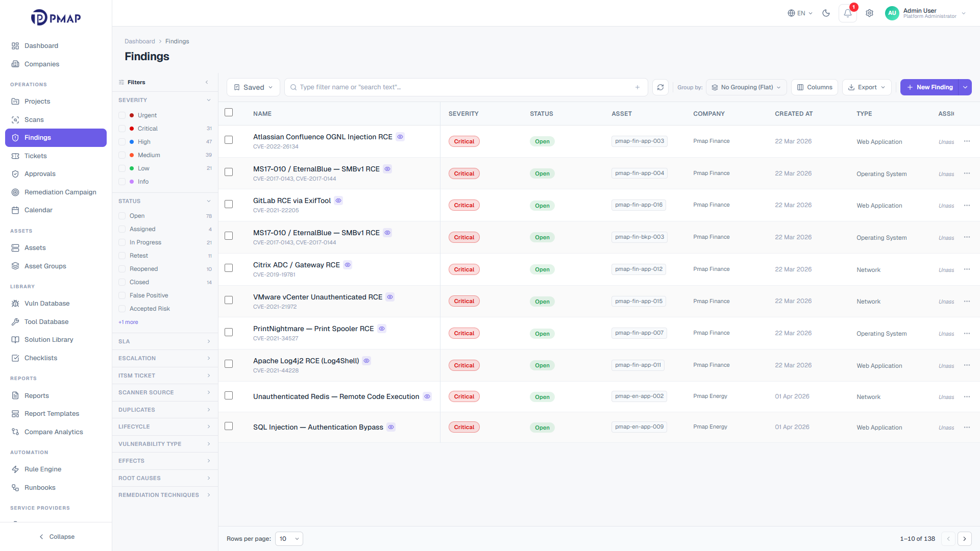Check the Critical severity filter
Image resolution: width=980 pixels, height=551 pixels.
[x=122, y=129]
